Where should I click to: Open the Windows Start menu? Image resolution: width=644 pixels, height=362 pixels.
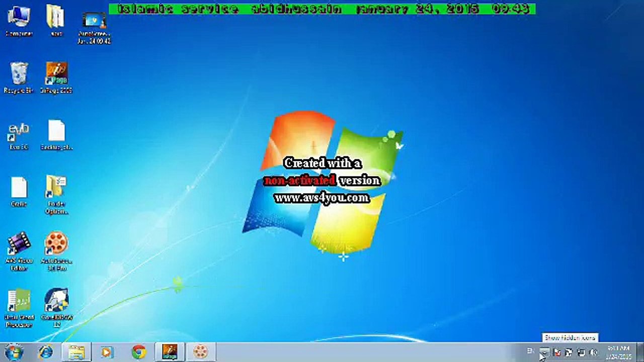[x=14, y=352]
